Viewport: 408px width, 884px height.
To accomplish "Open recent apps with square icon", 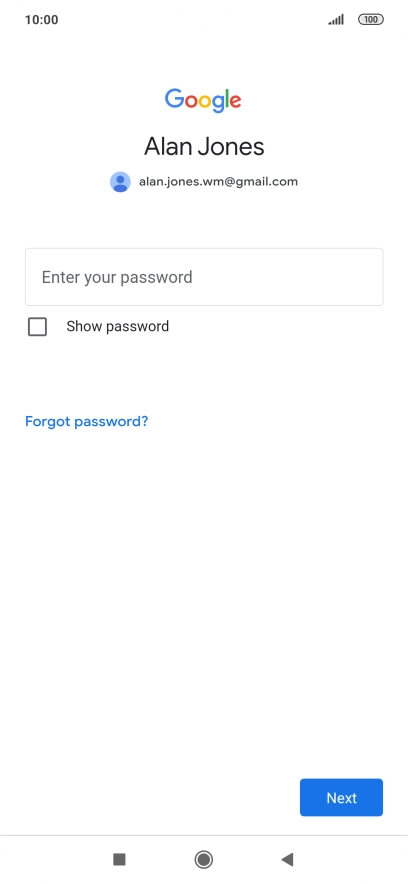I will [119, 859].
